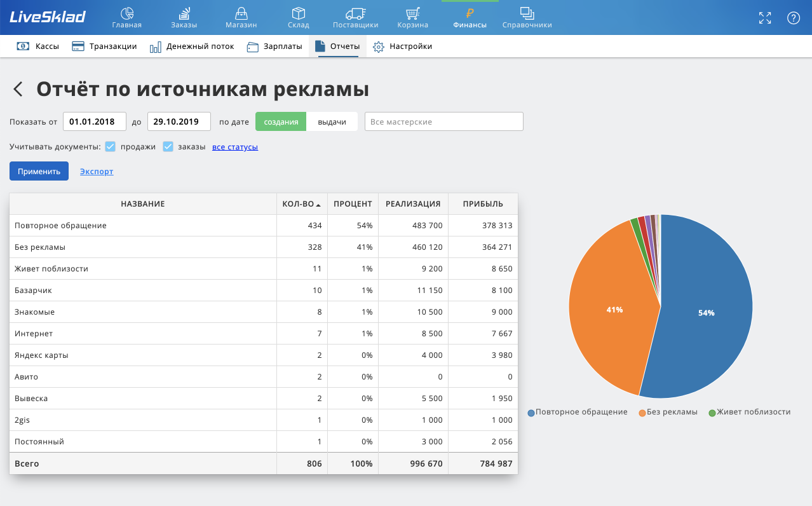This screenshot has width=812, height=506.
Task: Switch date mode to выдачи
Action: [x=332, y=121]
